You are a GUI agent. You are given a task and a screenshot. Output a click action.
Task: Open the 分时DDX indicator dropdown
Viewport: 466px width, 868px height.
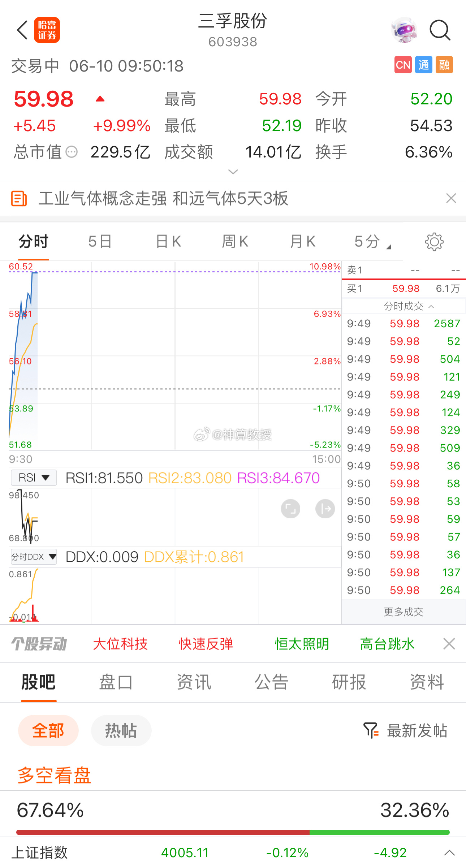click(x=34, y=557)
